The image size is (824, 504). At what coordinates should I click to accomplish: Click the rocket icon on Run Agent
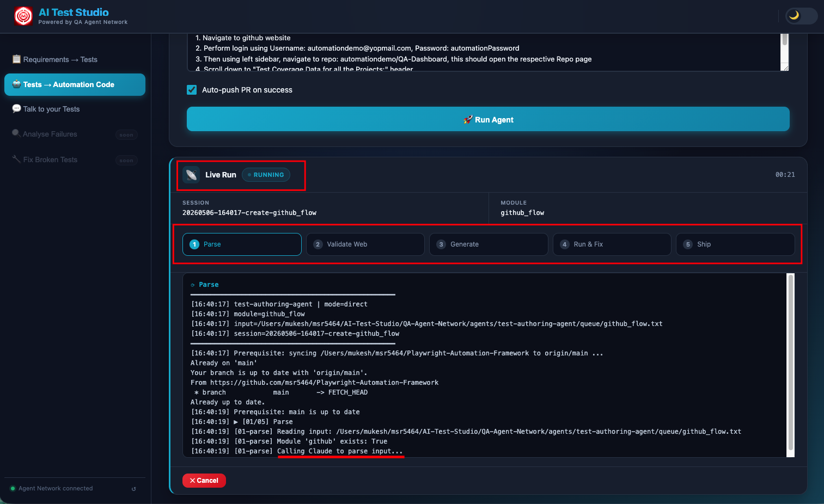(x=468, y=120)
